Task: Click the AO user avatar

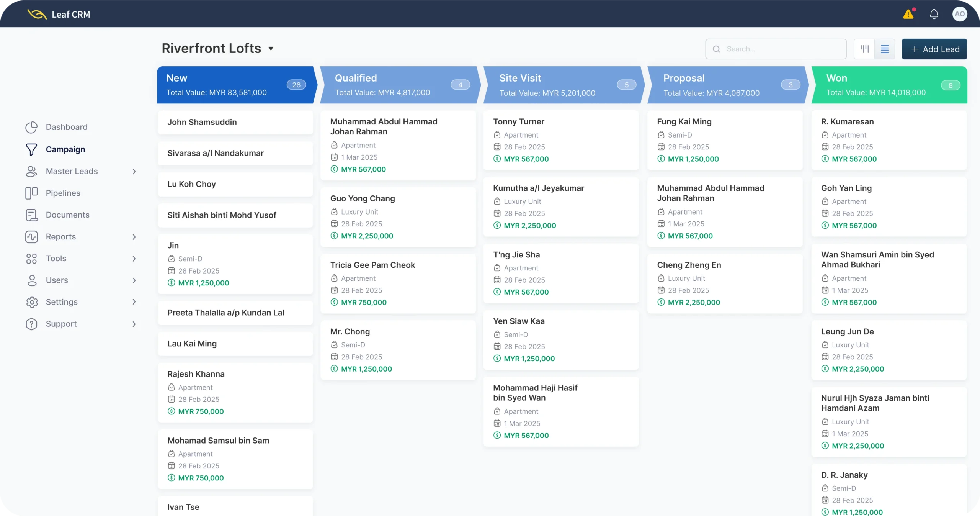Action: point(959,15)
